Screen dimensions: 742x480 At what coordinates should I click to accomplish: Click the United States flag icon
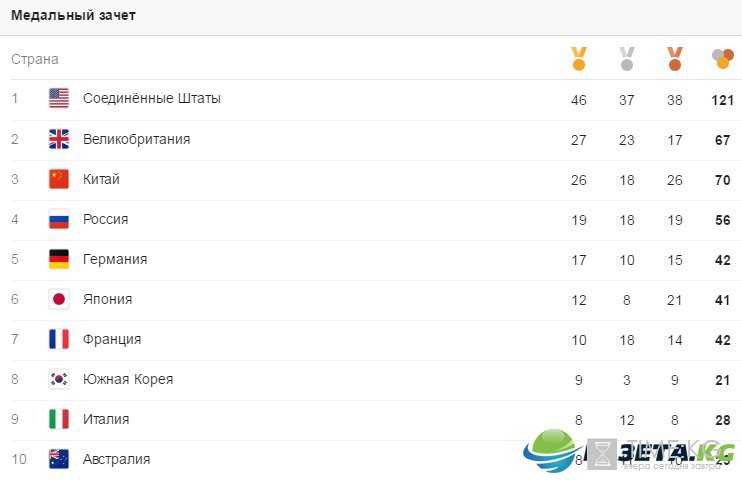coord(59,98)
